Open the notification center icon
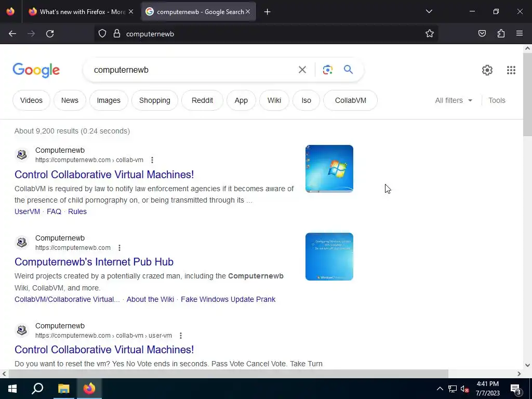532x399 pixels. point(516,389)
